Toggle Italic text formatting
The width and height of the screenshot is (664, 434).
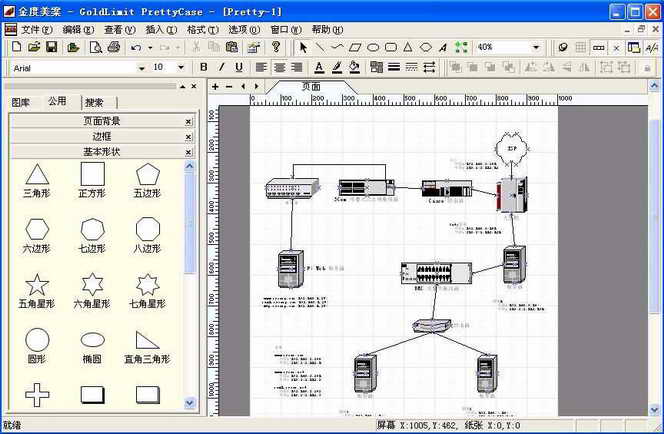[x=221, y=67]
